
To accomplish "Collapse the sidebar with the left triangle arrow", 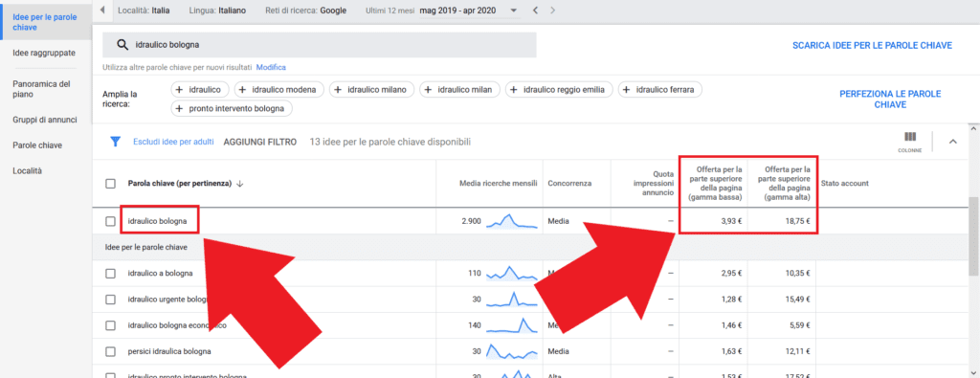I will tap(102, 11).
